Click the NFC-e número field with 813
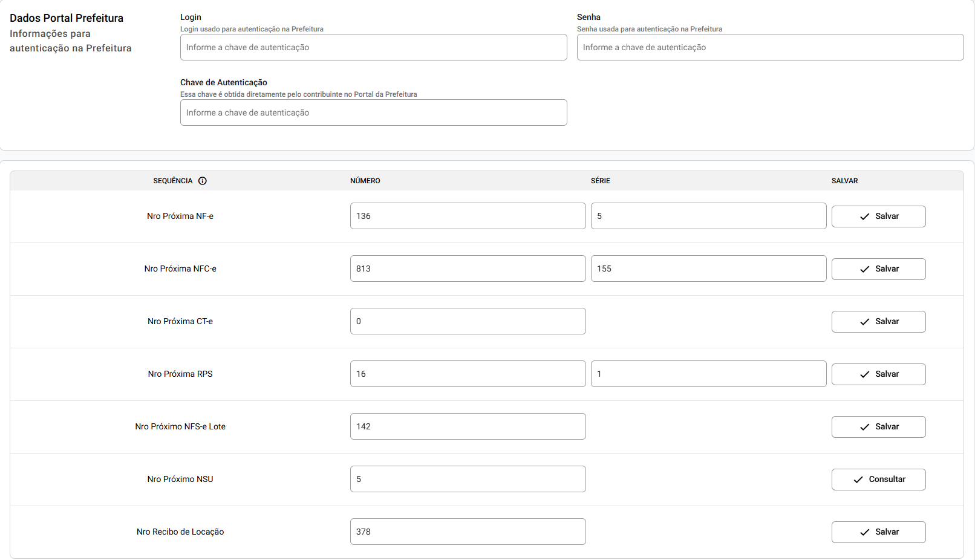This screenshot has width=975, height=560. click(x=468, y=269)
